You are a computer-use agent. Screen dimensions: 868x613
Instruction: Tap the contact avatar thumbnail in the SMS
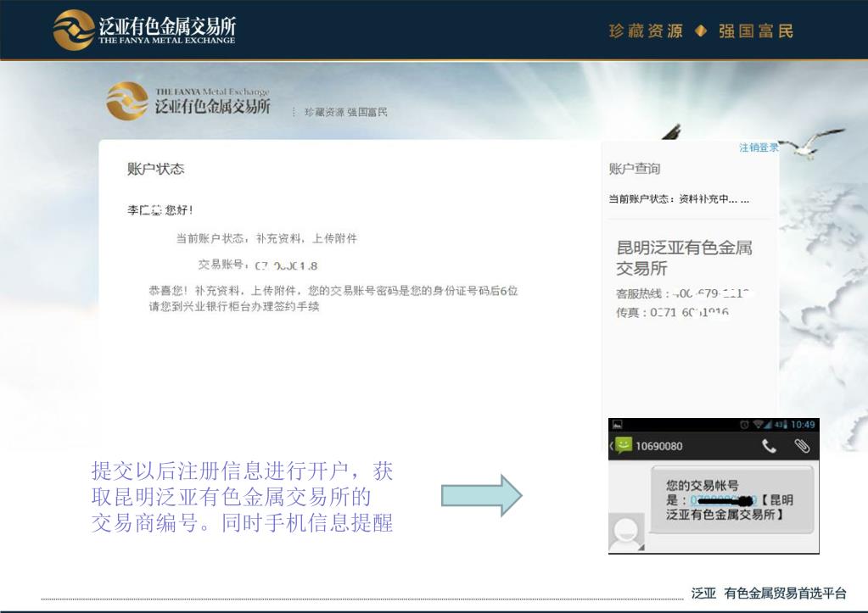[627, 532]
